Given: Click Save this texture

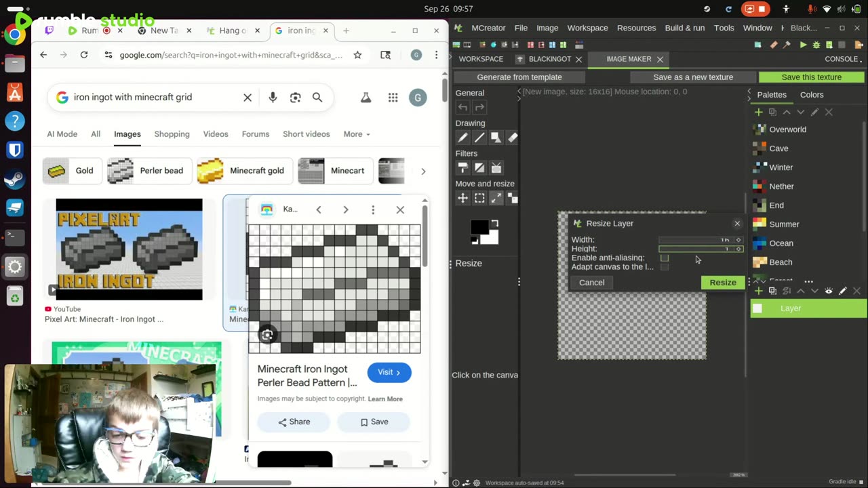Looking at the screenshot, I should coord(811,77).
